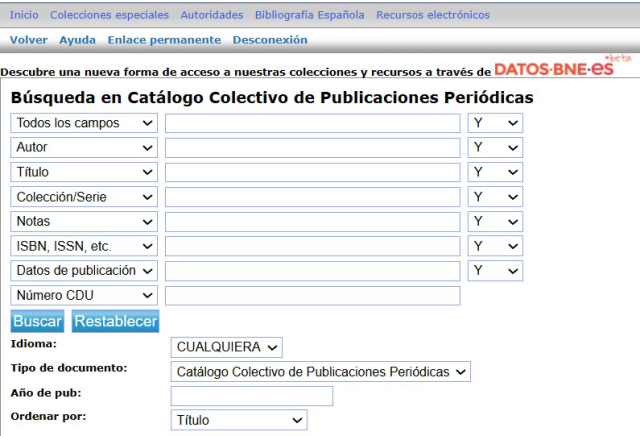Click the Restablecer button
Screen dimensions: 640x436
click(116, 321)
